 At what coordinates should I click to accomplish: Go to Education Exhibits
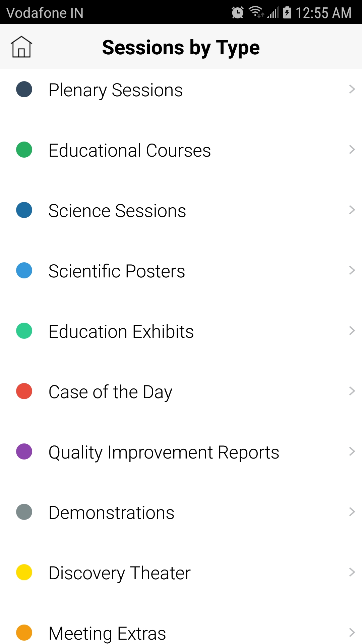pos(121,331)
